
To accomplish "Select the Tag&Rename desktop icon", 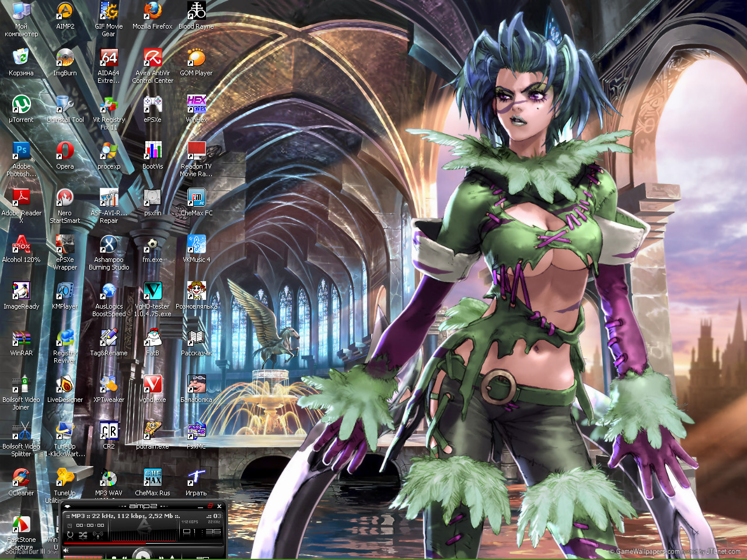I will coord(109,338).
